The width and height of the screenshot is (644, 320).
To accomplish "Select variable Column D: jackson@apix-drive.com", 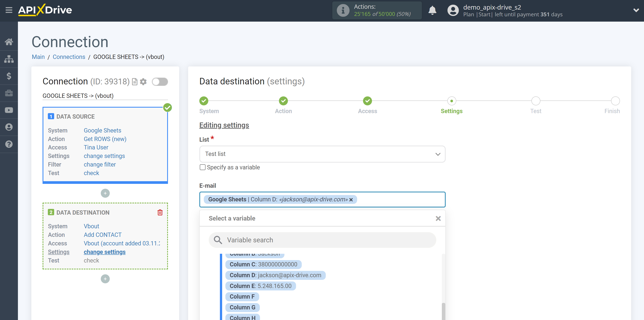I will click(275, 275).
